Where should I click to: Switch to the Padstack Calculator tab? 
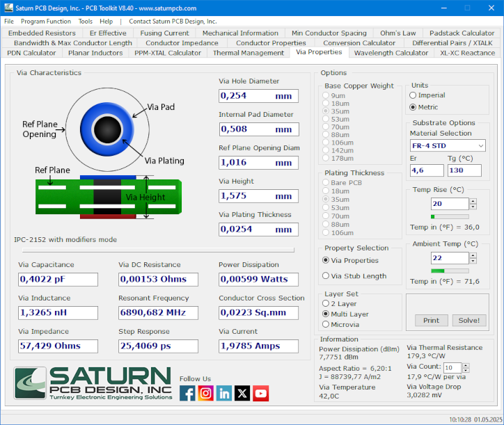click(462, 33)
